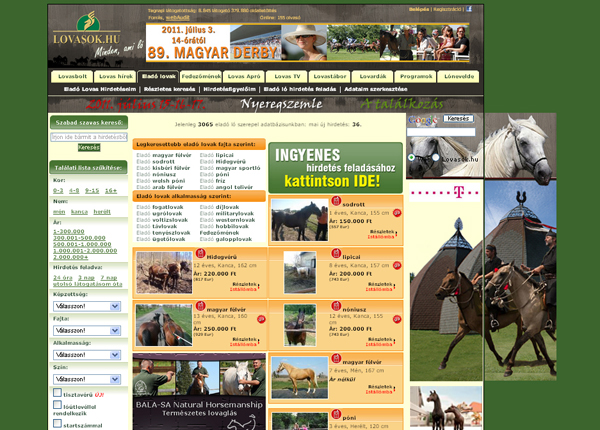
Task: Click the 89. Magyar Derby banner
Action: pos(308,42)
